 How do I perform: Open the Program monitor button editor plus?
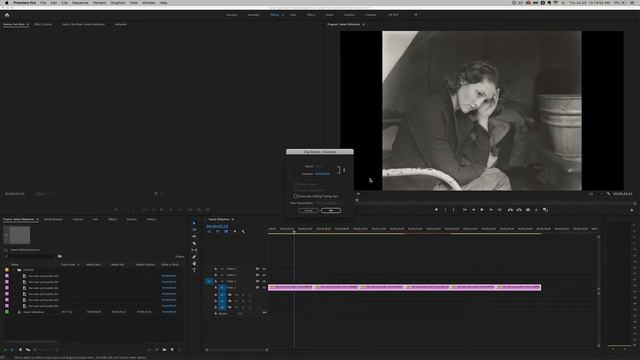[632, 210]
